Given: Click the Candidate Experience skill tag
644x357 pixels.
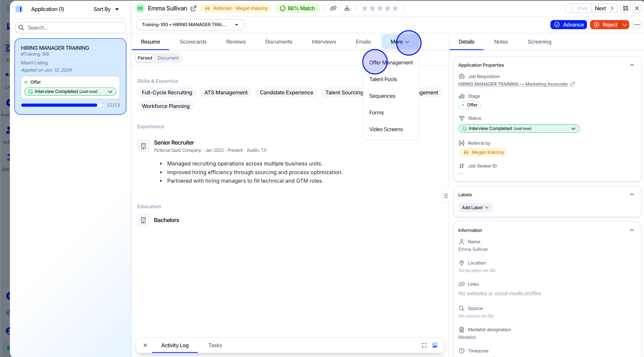Looking at the screenshot, I should point(286,92).
